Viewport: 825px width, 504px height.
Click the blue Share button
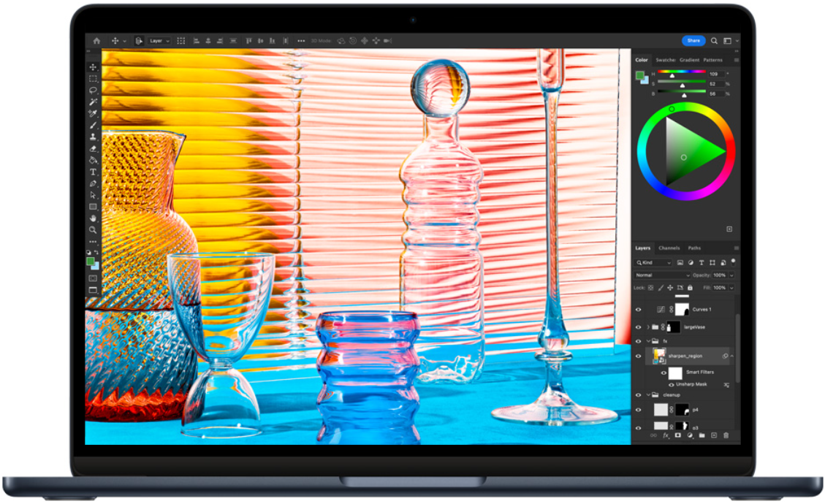pos(693,40)
